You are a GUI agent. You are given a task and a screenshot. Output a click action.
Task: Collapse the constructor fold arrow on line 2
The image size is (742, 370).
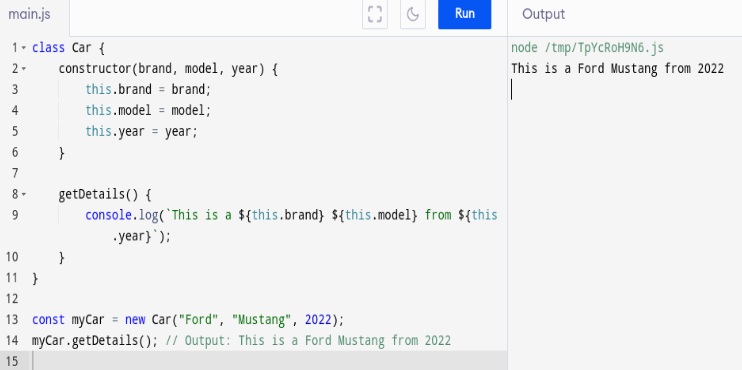tap(24, 69)
